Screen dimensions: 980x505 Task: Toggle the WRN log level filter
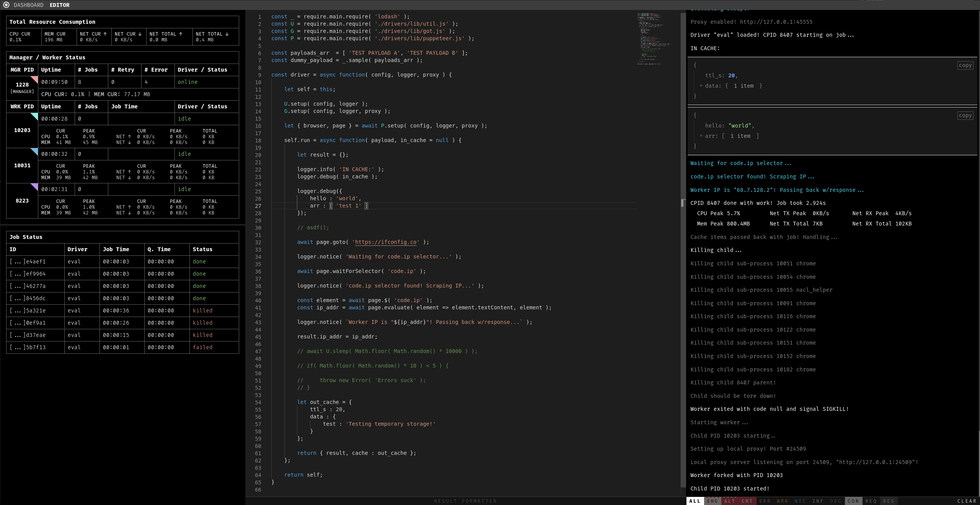click(x=783, y=501)
